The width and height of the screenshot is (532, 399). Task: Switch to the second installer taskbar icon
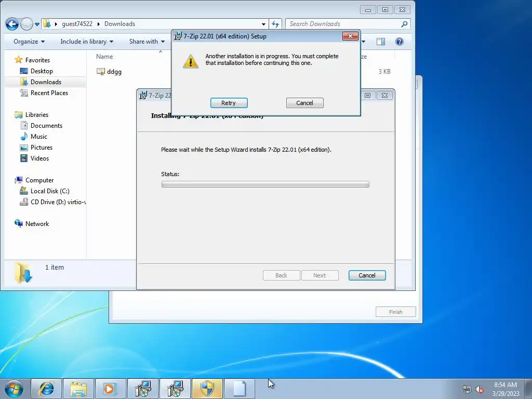(175, 389)
